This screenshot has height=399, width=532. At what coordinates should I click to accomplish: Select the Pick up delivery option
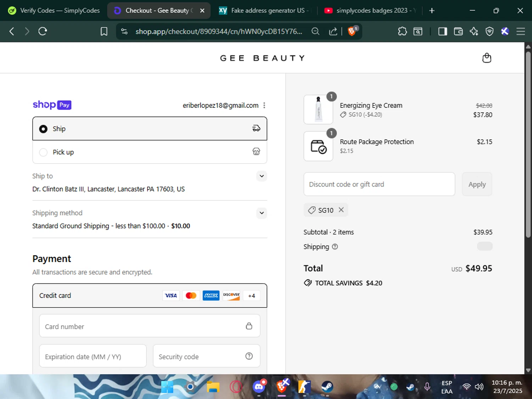tap(150, 152)
